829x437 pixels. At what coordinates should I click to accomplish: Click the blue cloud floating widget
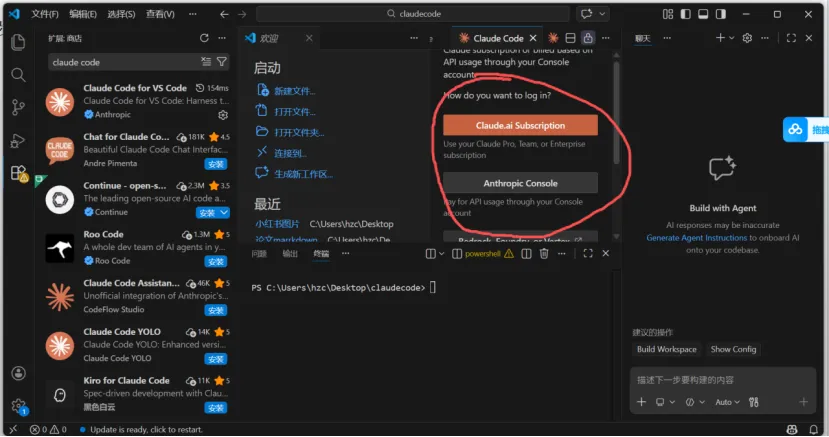[795, 129]
